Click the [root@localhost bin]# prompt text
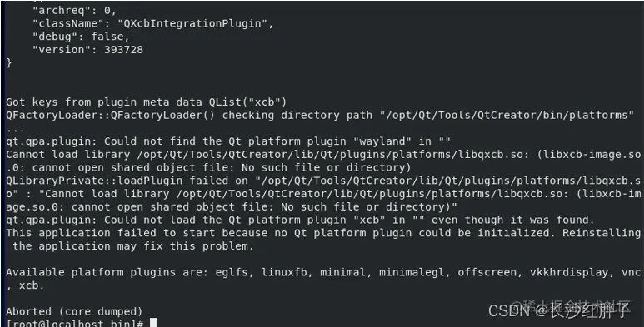 (x=75, y=324)
